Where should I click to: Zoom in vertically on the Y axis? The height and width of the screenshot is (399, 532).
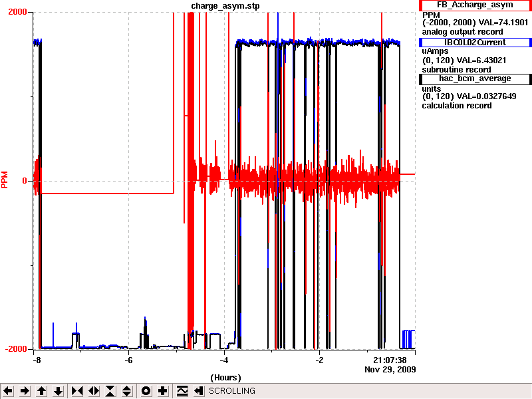coord(110,391)
